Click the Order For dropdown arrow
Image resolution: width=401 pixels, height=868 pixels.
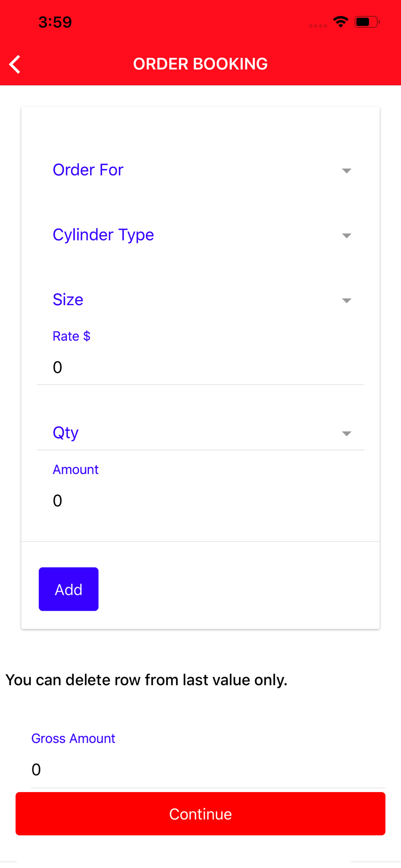346,171
